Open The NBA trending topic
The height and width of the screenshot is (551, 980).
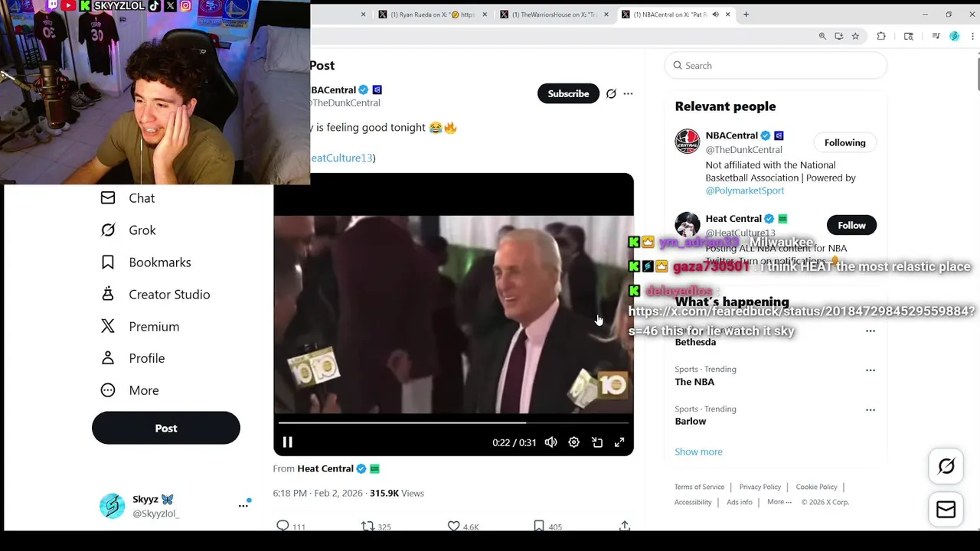tap(694, 382)
